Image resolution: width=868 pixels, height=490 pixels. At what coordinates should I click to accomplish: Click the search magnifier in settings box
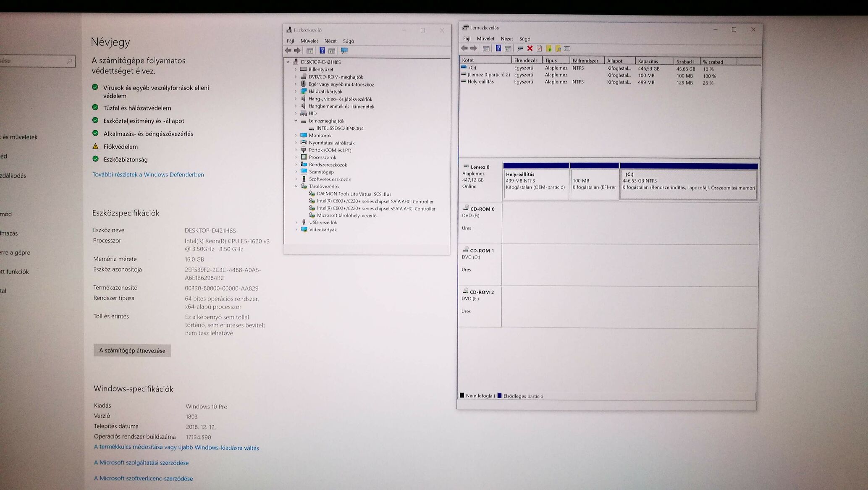(70, 61)
